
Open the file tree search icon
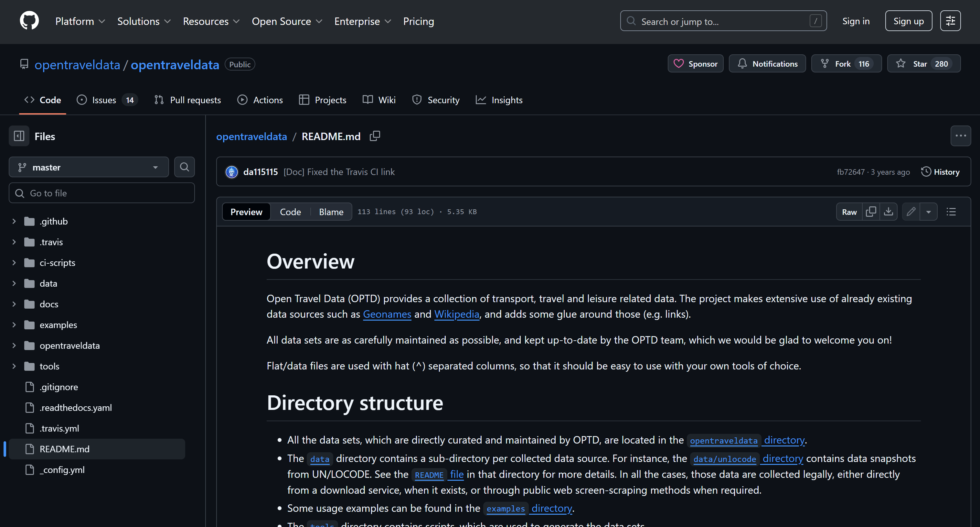(184, 167)
